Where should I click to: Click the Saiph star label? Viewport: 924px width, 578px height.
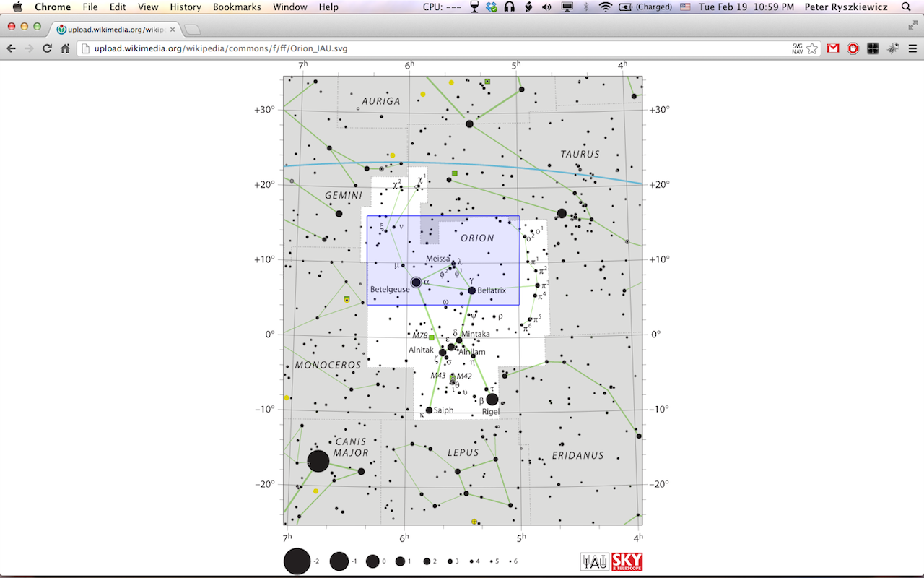[444, 410]
